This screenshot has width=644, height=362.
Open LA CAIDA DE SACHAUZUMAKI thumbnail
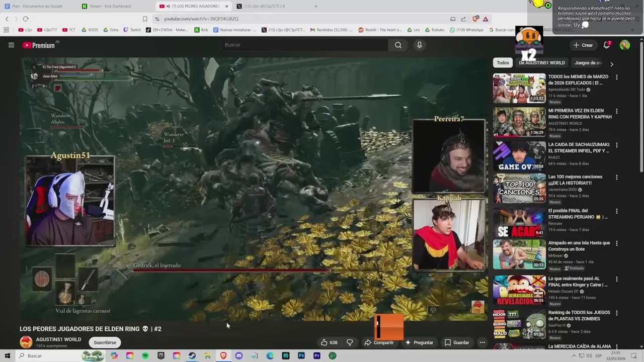tap(519, 155)
